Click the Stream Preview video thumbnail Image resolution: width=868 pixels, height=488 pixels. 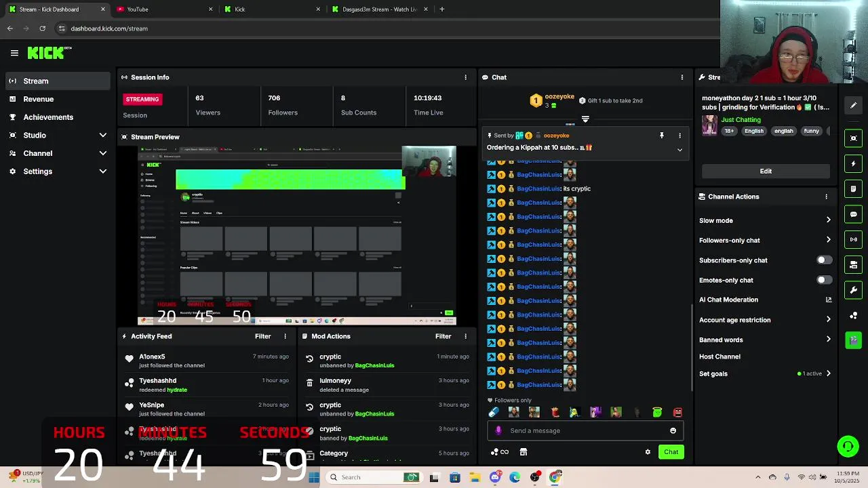tap(297, 236)
